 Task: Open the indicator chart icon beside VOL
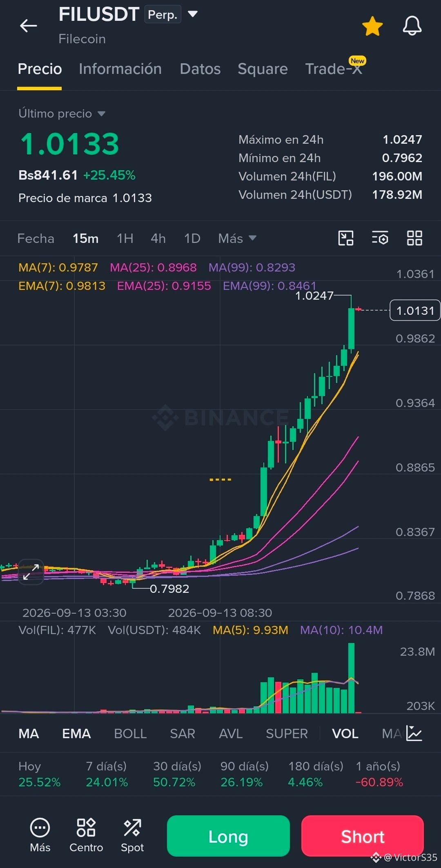[x=414, y=734]
